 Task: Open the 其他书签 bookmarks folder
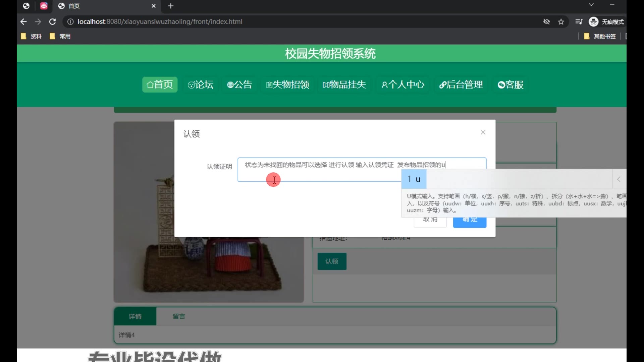[600, 36]
